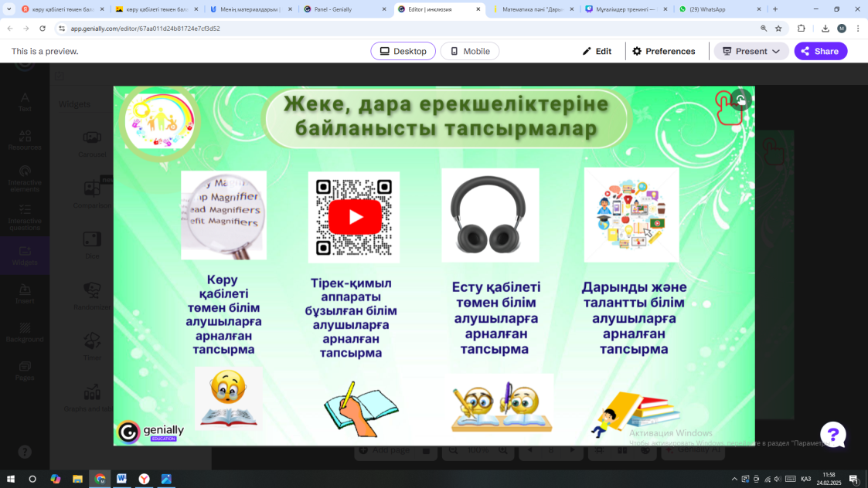Click the Genially Education logo
The width and height of the screenshot is (868, 488).
tap(151, 432)
